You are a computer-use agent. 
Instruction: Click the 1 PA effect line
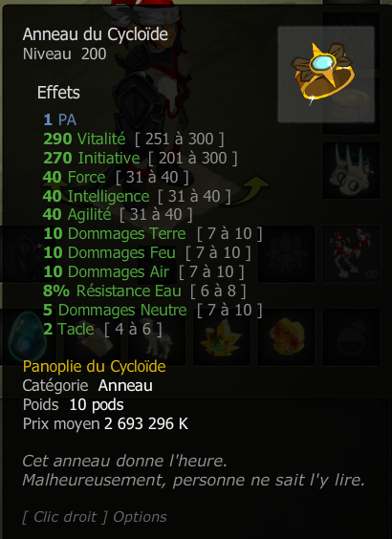pyautogui.click(x=60, y=119)
